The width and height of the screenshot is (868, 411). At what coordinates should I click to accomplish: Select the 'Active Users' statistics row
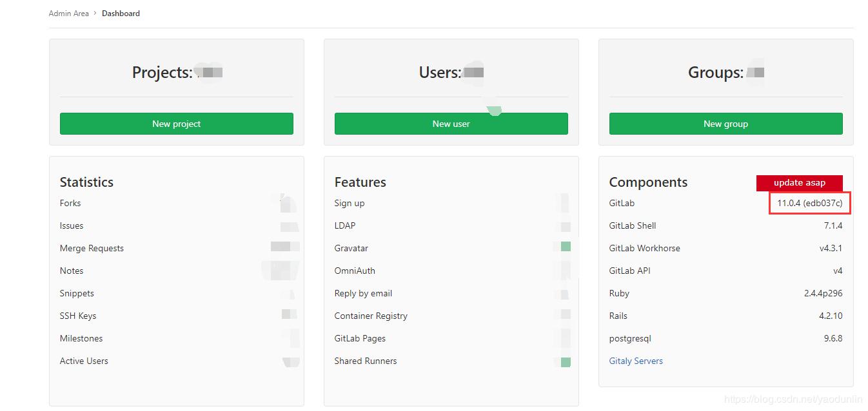(x=176, y=361)
